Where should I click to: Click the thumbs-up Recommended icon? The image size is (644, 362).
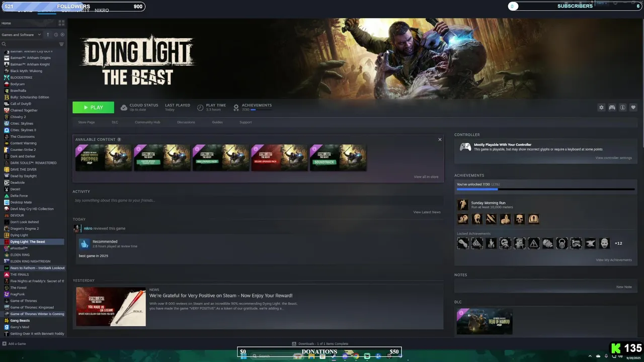[x=85, y=244]
